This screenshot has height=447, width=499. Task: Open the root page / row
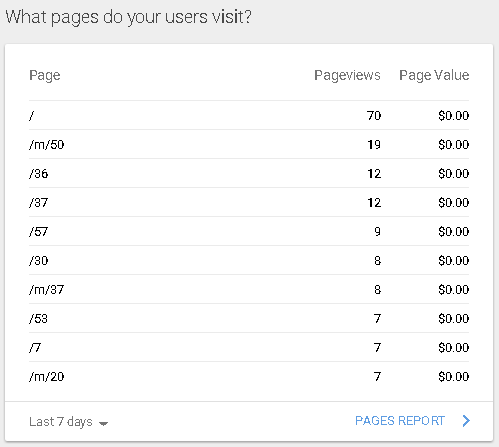249,115
